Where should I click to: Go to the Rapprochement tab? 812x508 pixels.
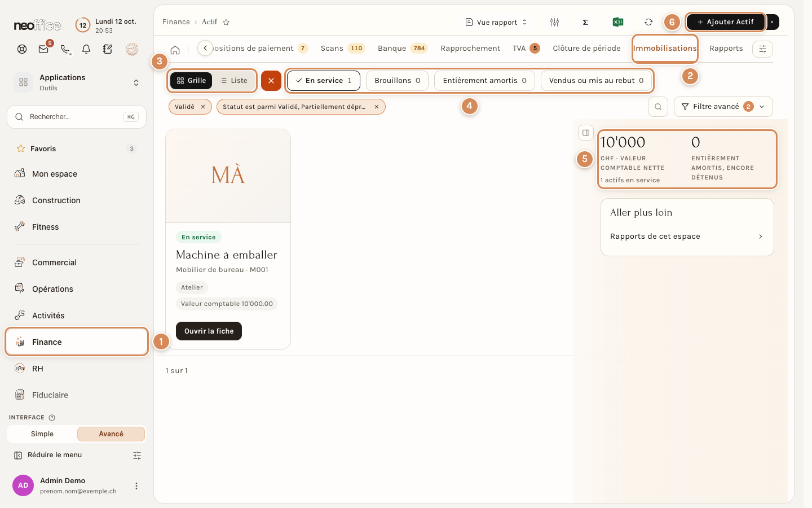tap(470, 49)
